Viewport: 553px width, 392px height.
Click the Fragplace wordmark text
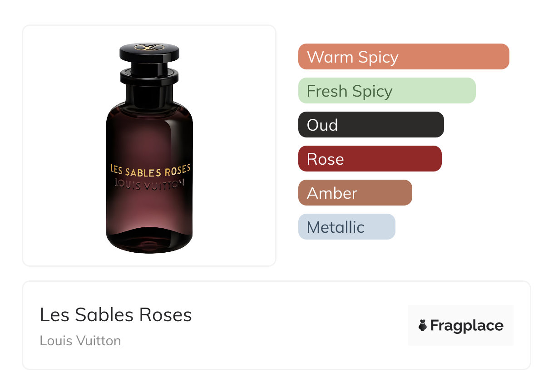467,326
